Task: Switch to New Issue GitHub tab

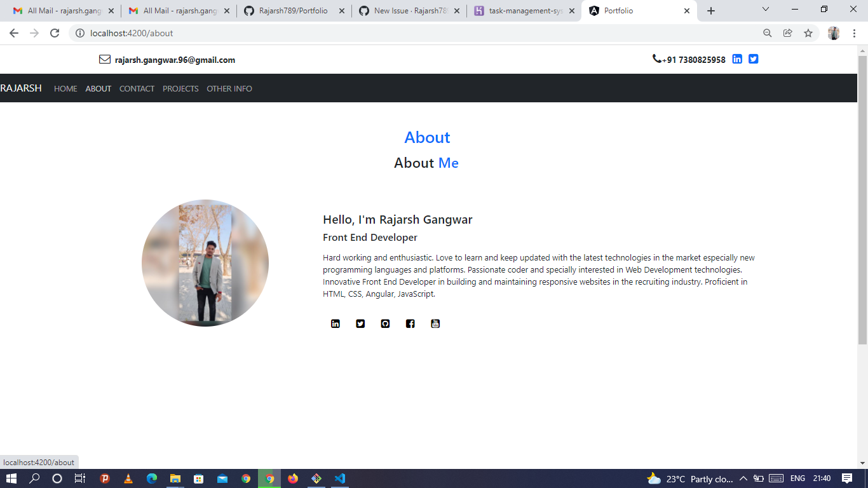Action: pos(409,11)
